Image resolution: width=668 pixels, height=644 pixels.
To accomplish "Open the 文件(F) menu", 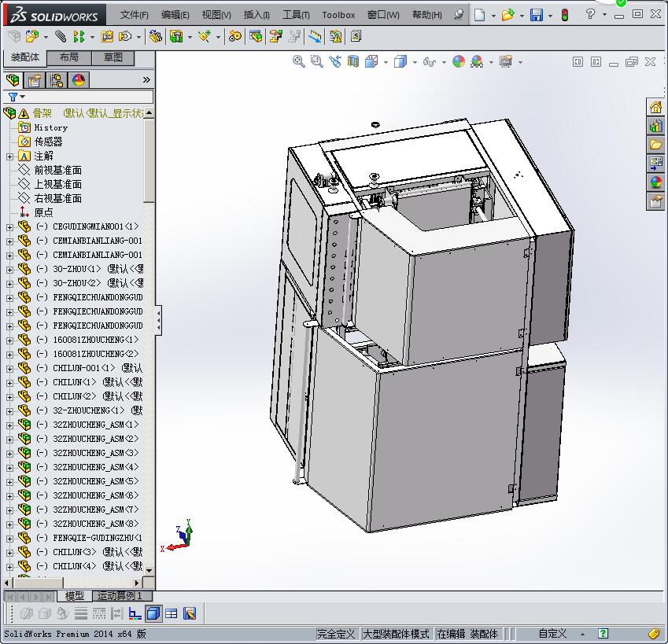I will 135,15.
